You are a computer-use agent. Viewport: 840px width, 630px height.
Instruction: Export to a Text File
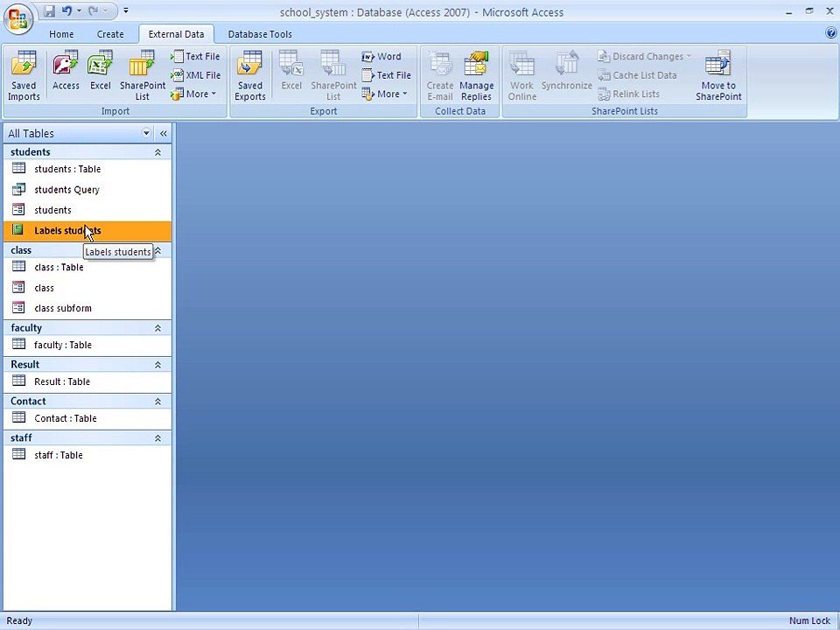pos(386,75)
